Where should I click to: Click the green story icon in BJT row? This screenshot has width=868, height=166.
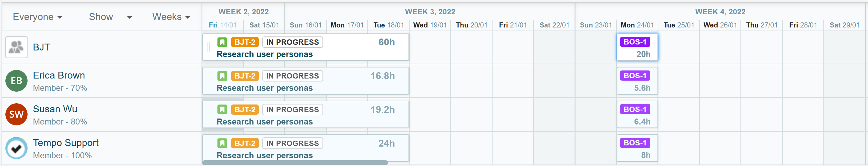tap(222, 42)
